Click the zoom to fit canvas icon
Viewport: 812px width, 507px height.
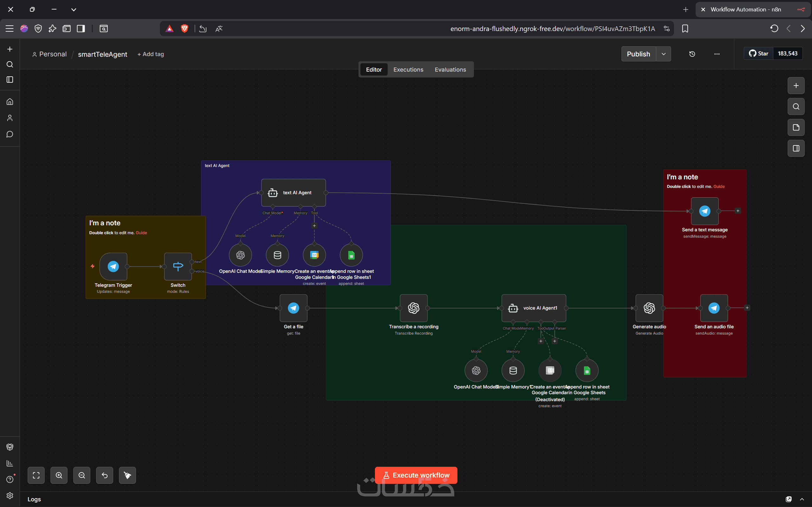(x=36, y=475)
